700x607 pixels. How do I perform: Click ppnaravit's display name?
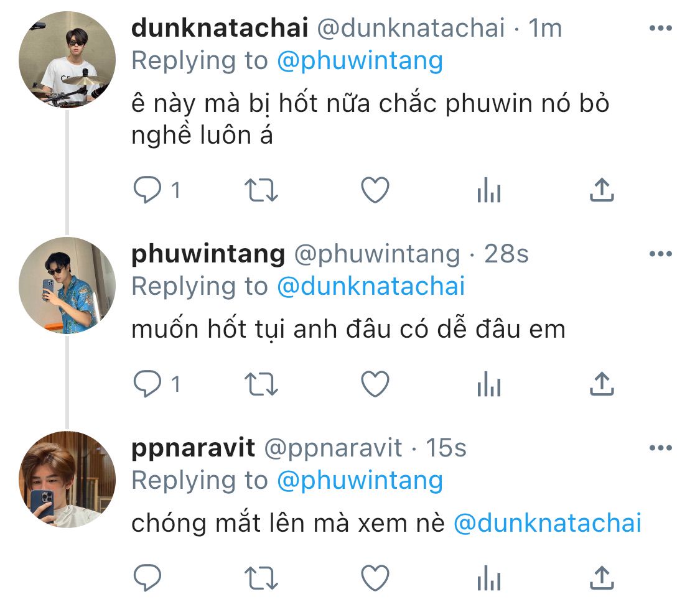coord(194,448)
